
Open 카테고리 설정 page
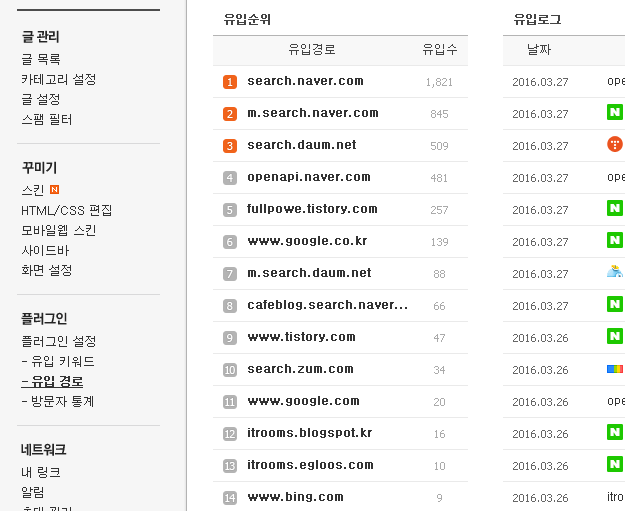pos(59,79)
